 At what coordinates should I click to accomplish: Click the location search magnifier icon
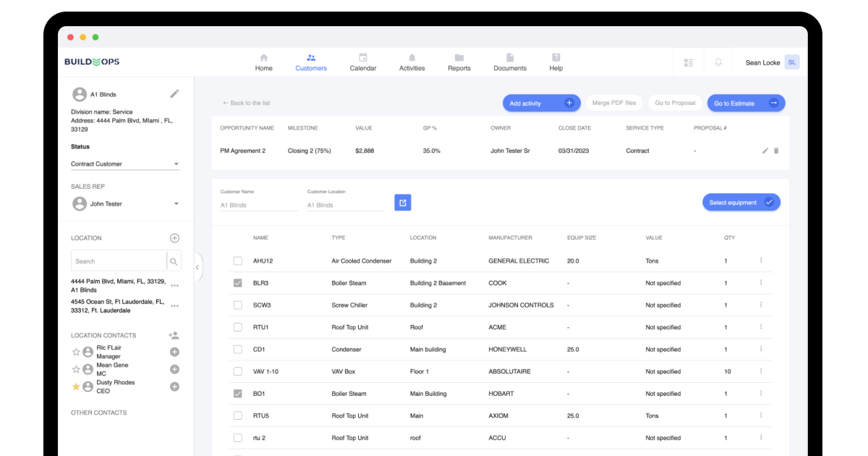pos(174,261)
